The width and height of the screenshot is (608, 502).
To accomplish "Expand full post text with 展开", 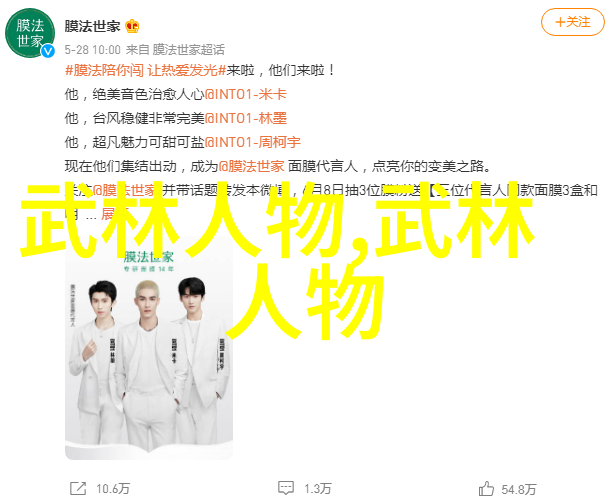I will click(113, 214).
